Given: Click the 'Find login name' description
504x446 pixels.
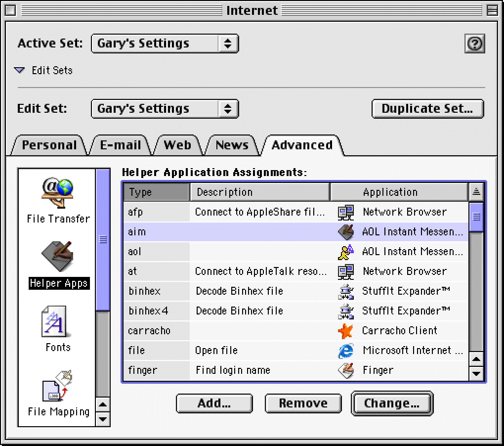Looking at the screenshot, I should [233, 370].
